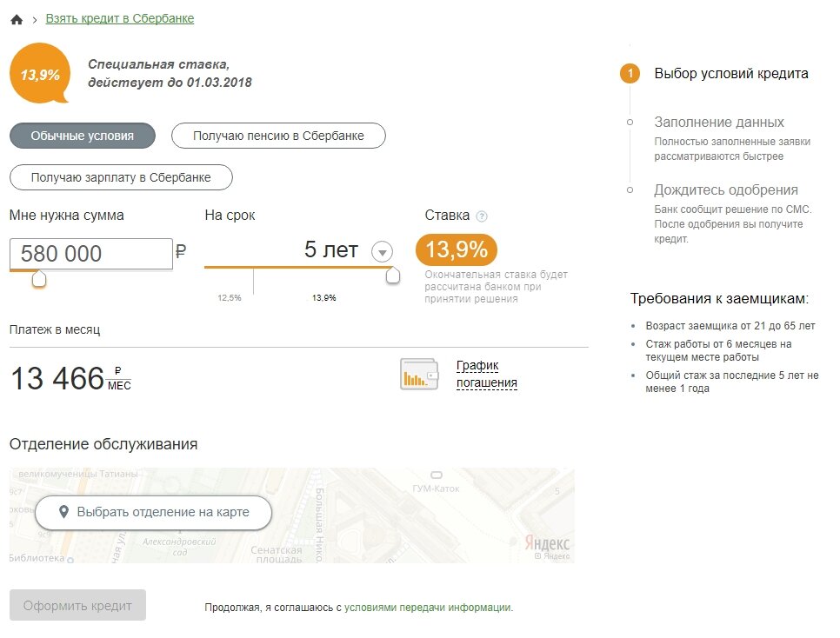
Task: Click the Yandex logo on the map
Action: [548, 542]
